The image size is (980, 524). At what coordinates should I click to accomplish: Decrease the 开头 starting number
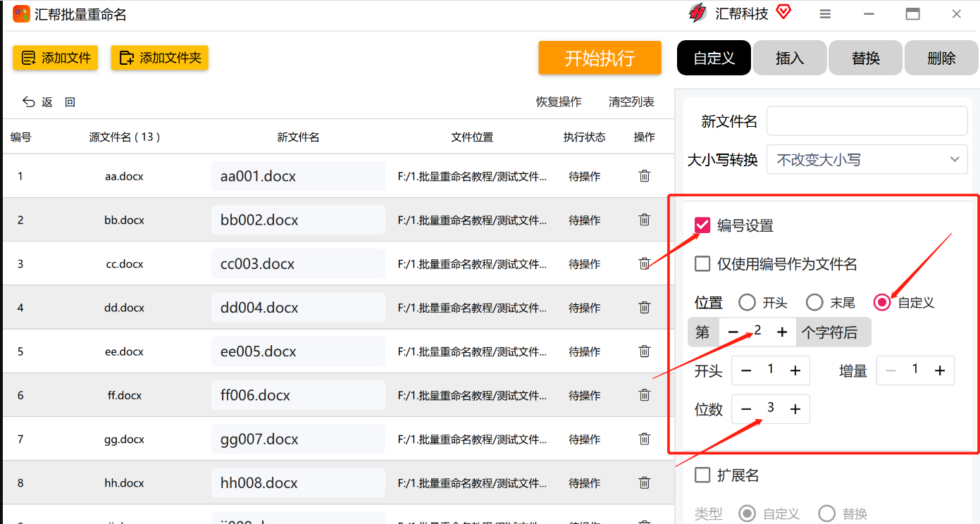click(x=746, y=370)
